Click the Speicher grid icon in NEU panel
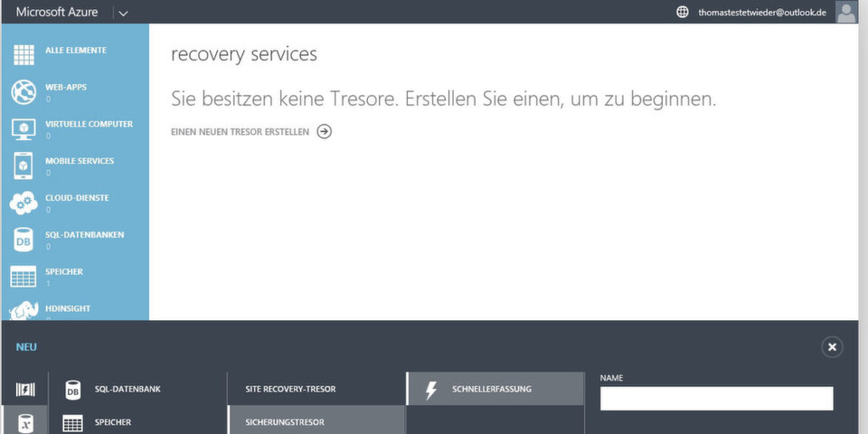The image size is (868, 434). click(72, 423)
